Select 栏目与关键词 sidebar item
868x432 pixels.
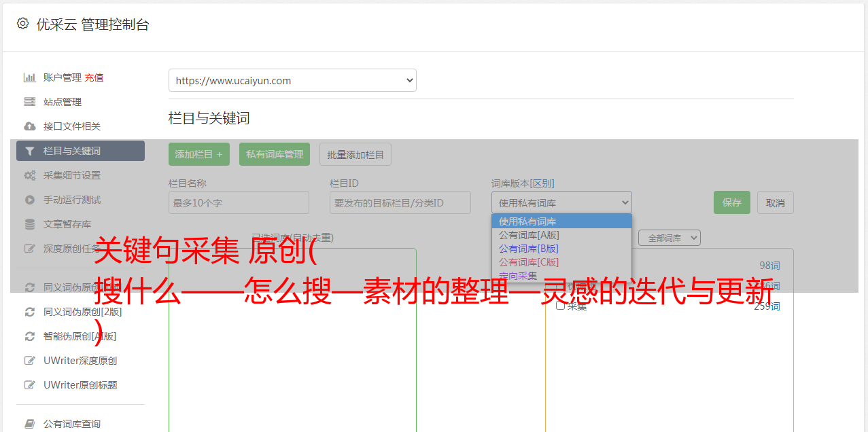click(x=80, y=151)
